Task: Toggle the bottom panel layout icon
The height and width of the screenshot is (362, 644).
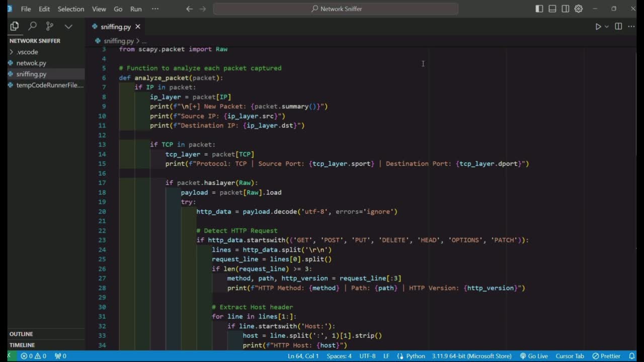Action: 552,9
